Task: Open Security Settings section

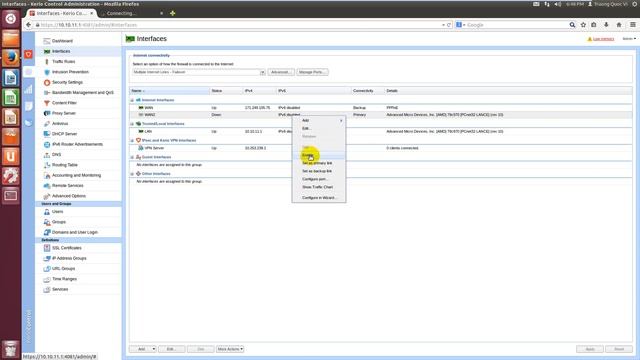Action: click(67, 82)
